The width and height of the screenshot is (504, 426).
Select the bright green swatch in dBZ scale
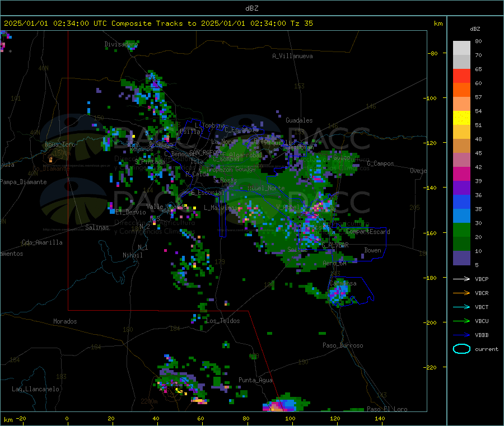point(461,230)
